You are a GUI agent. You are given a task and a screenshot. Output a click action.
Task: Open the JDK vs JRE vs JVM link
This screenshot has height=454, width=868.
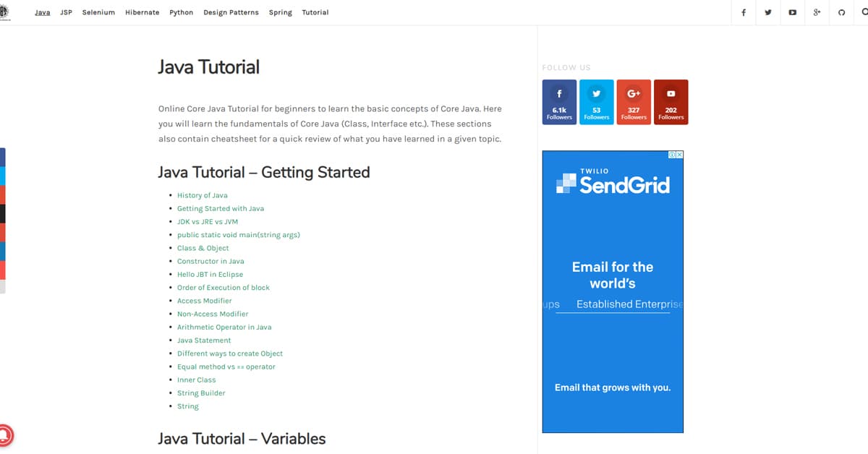point(207,222)
